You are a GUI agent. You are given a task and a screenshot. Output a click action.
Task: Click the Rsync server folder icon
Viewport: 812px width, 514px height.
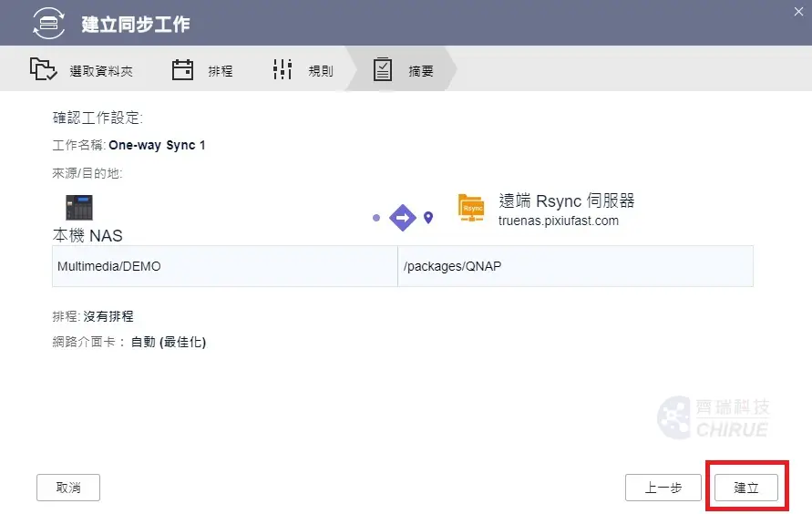[x=471, y=208]
